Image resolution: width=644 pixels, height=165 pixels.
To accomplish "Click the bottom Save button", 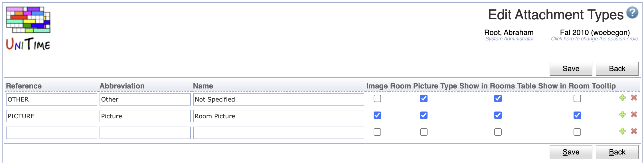I will (x=571, y=152).
